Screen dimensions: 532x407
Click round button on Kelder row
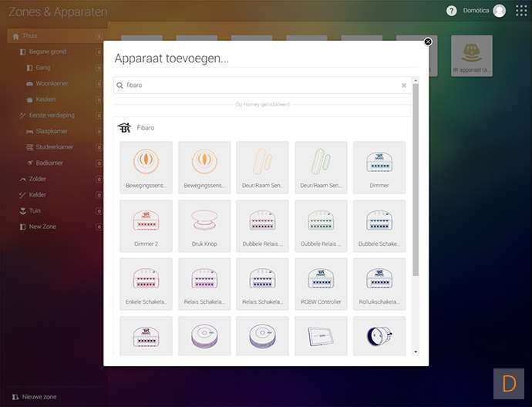click(x=99, y=195)
